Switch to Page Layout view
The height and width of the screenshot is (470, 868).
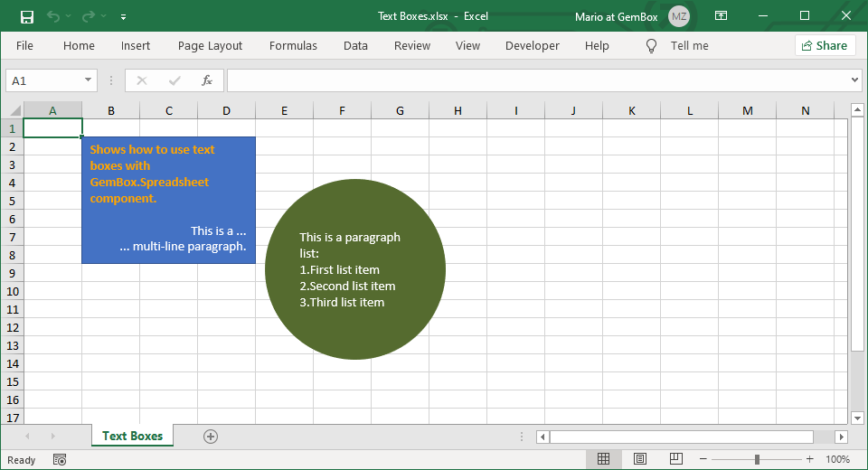coord(640,459)
